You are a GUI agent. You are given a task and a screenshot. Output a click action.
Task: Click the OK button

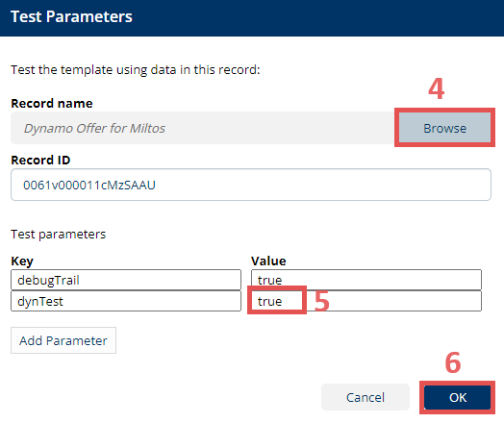458,397
